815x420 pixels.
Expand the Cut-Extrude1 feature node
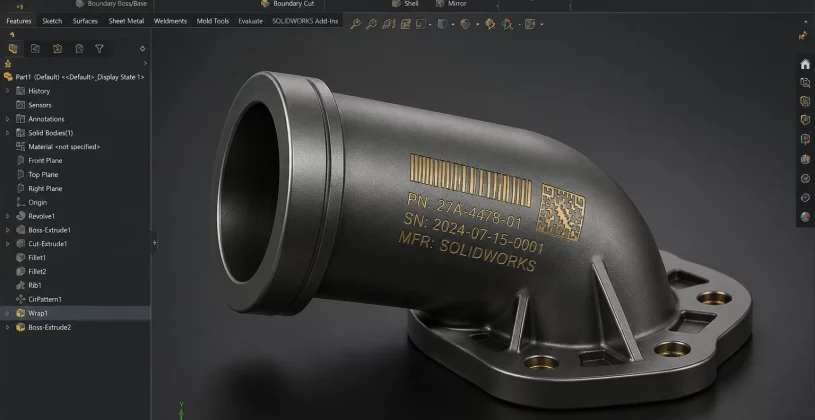point(7,243)
